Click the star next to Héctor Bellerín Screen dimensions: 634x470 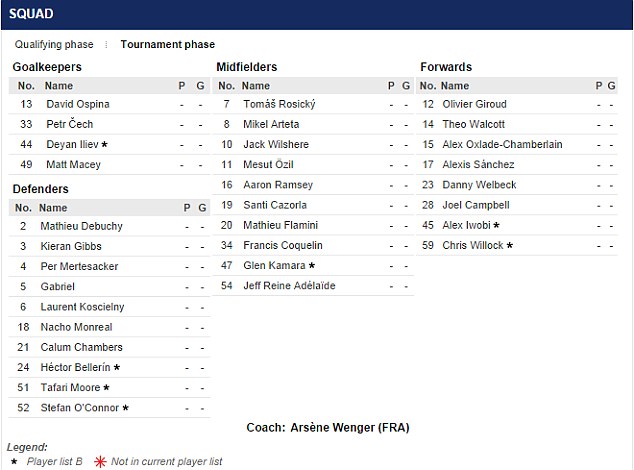tap(116, 368)
